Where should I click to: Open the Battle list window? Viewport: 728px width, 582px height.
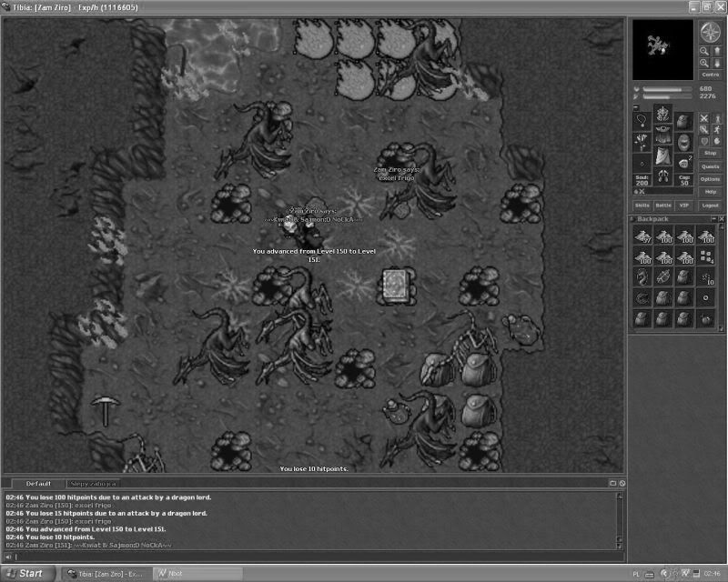(663, 206)
